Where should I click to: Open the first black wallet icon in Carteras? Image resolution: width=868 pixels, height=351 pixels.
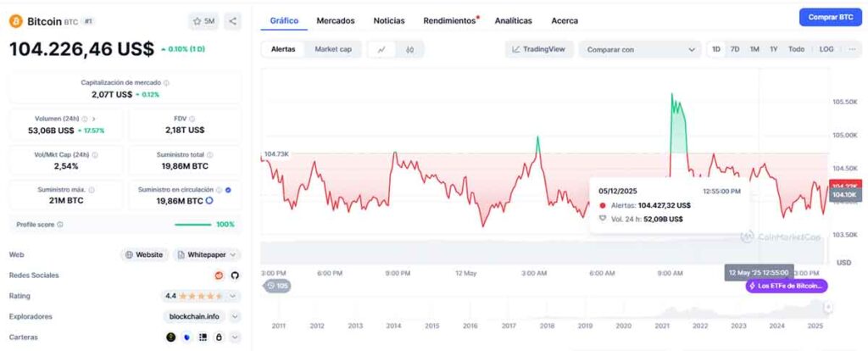171,337
